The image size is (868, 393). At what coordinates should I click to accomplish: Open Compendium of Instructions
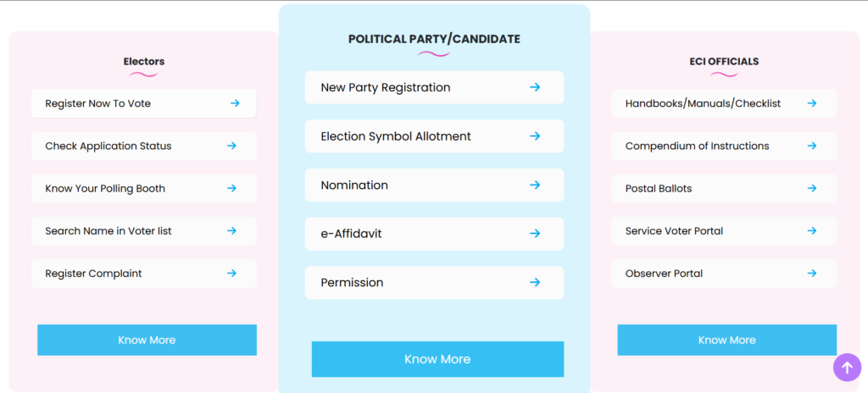tap(724, 147)
